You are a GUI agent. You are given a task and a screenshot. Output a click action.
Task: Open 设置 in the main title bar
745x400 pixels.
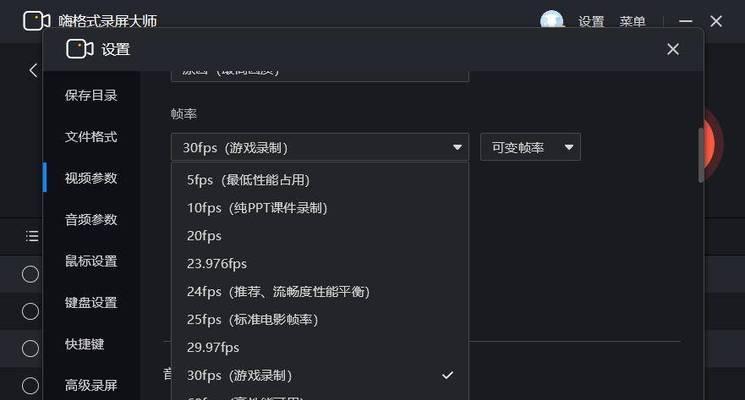pyautogui.click(x=591, y=21)
